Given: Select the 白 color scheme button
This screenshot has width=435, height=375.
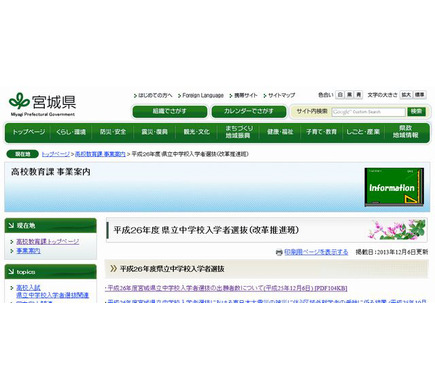Looking at the screenshot, I should (340, 95).
